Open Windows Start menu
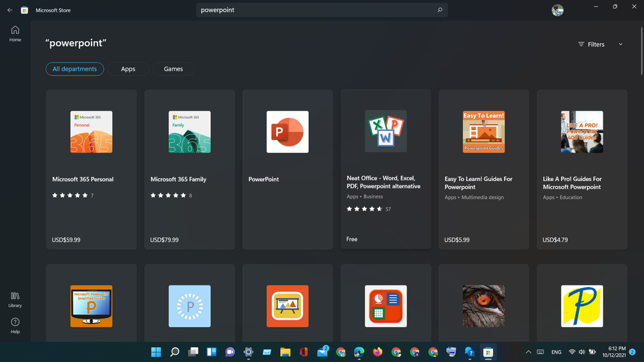 pyautogui.click(x=156, y=352)
